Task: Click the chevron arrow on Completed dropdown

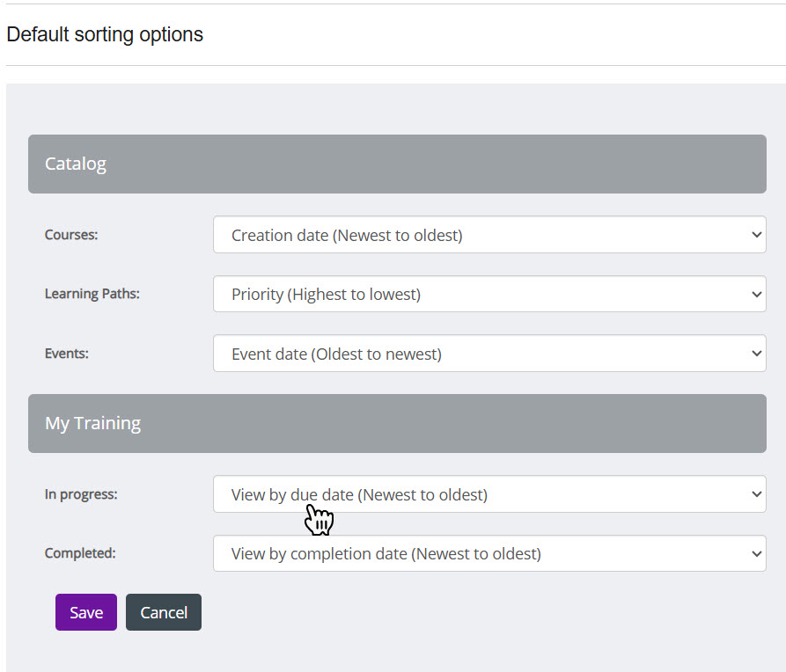Action: click(756, 553)
